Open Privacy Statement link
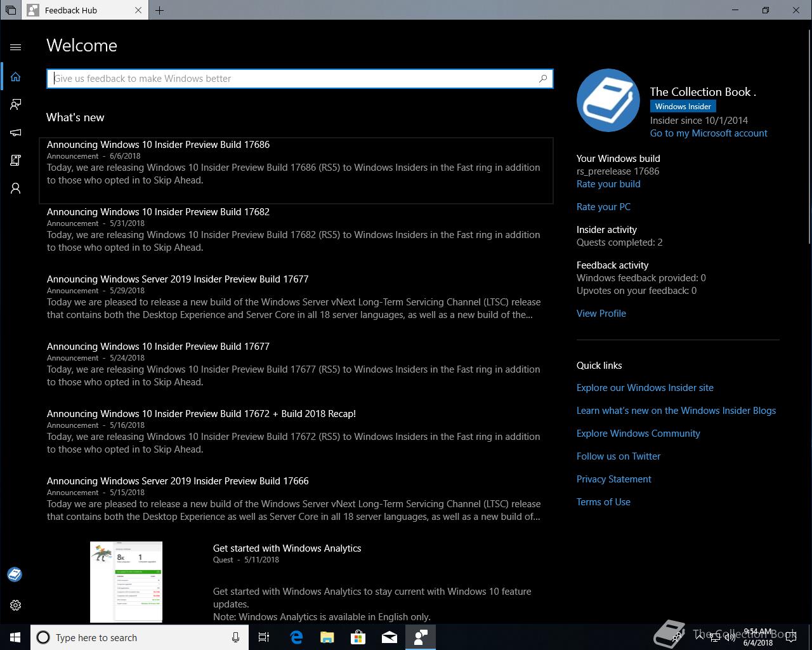Image resolution: width=812 pixels, height=650 pixels. 614,479
